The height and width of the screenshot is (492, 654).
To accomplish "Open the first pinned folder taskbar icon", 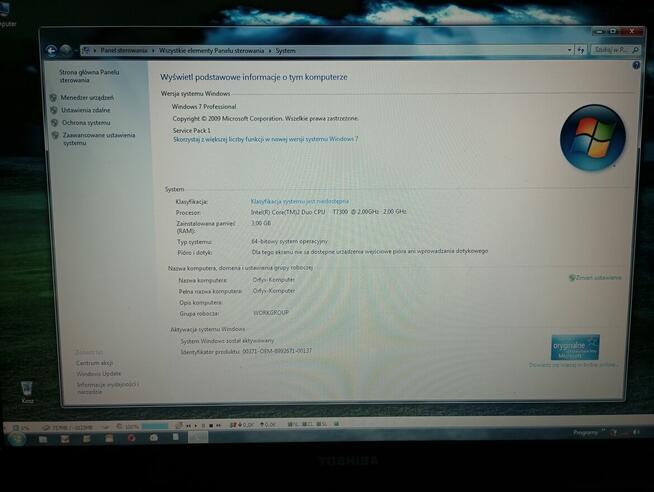I will (x=43, y=439).
